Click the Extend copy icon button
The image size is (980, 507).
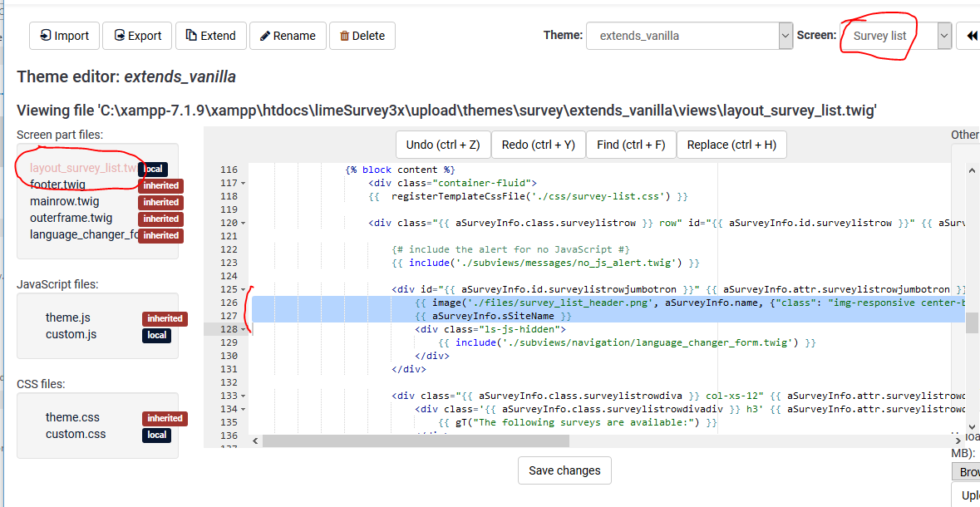pos(210,36)
